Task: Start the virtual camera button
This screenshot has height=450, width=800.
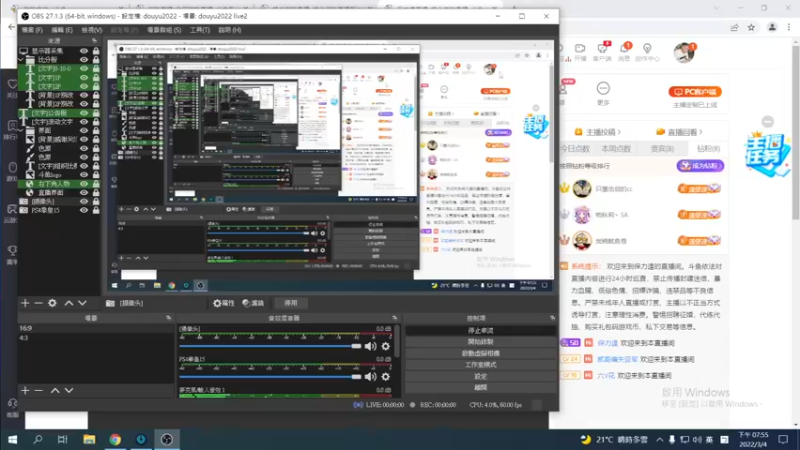Action: (x=481, y=353)
